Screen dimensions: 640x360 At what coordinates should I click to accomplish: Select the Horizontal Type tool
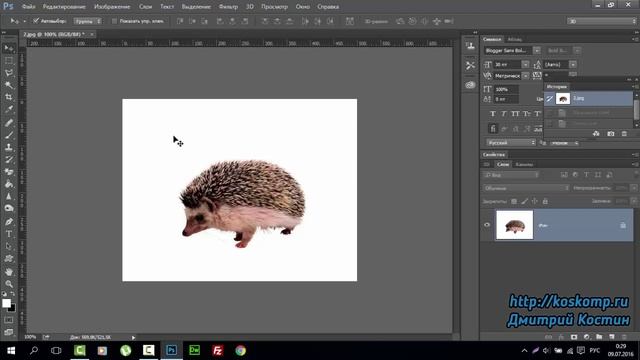click(9, 234)
